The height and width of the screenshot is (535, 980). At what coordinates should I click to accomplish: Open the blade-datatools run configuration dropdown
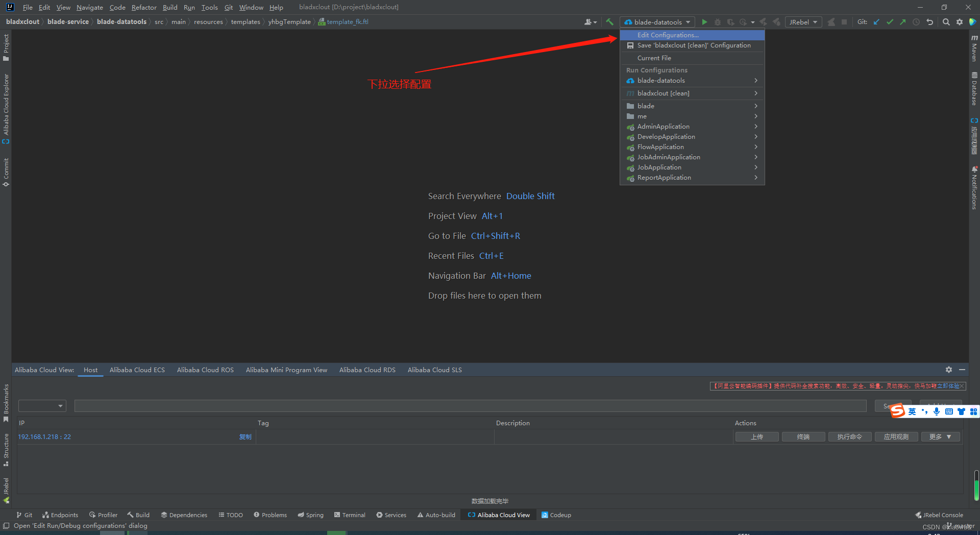pos(657,22)
